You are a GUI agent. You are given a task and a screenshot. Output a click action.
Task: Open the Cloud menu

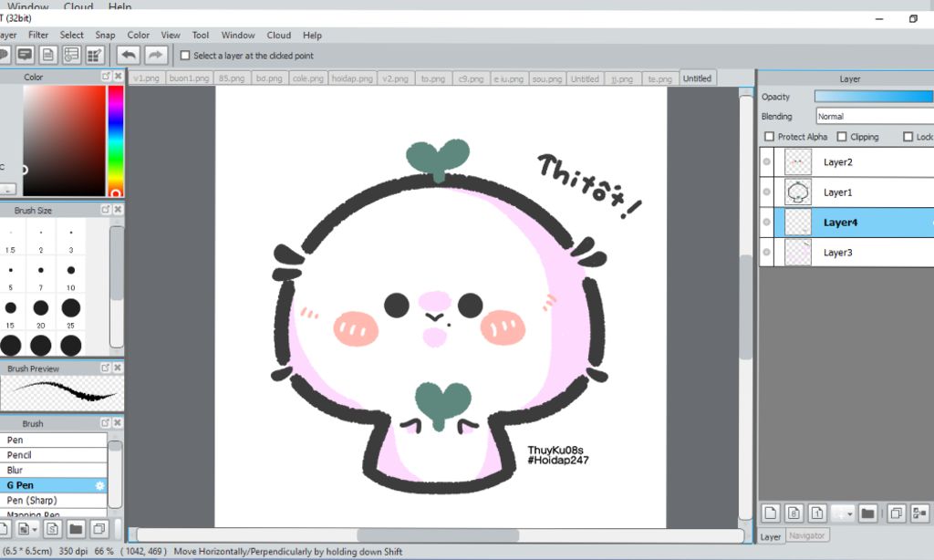click(279, 36)
